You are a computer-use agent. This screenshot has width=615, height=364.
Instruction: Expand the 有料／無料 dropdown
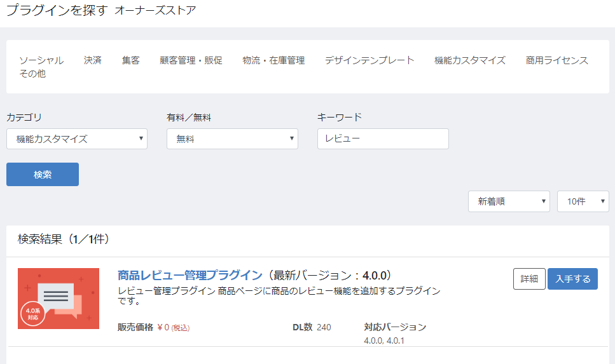[232, 139]
